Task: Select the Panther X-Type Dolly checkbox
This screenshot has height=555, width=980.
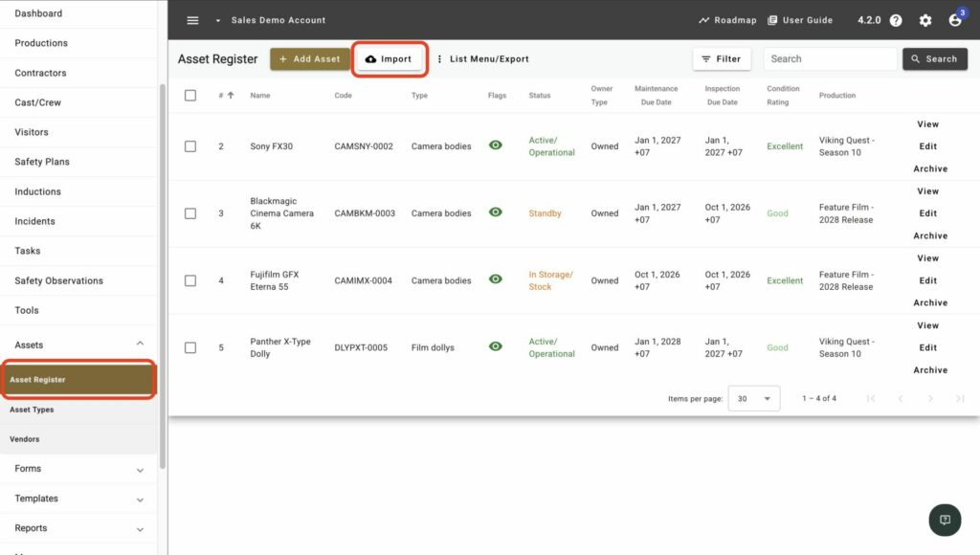Action: click(190, 347)
